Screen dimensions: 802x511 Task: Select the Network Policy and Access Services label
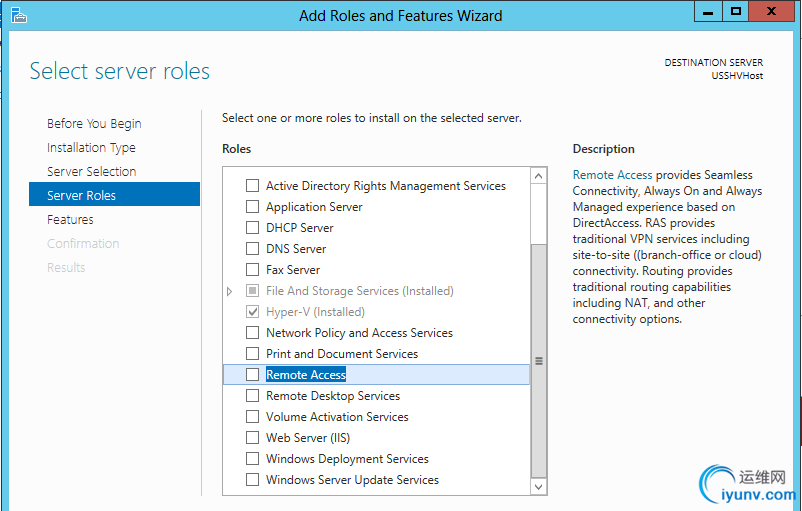coord(359,333)
